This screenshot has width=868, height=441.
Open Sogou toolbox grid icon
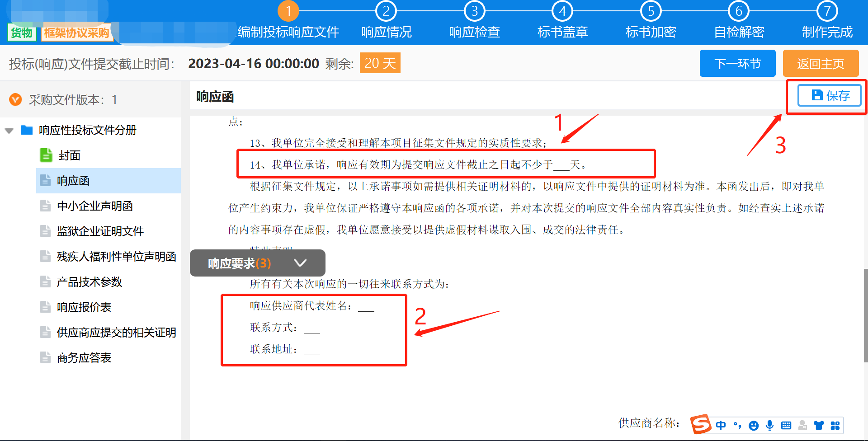click(x=835, y=425)
